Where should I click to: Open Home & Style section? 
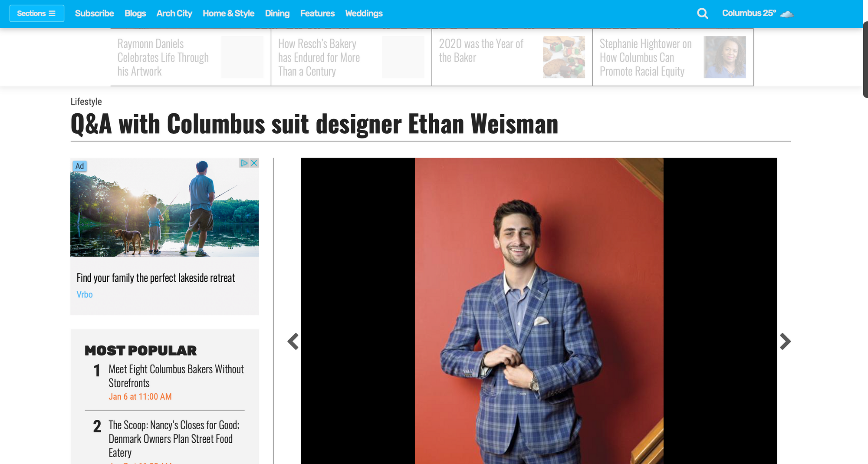228,13
